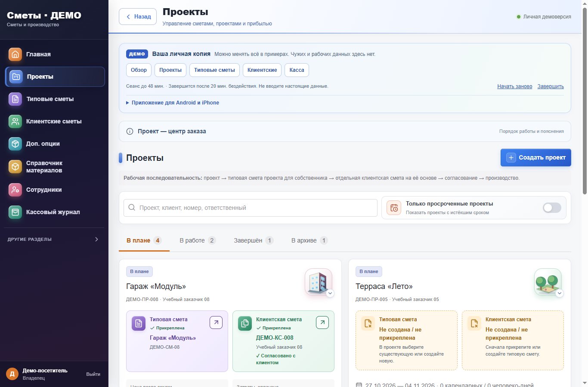Click the calendar icon for overdue projects

[394, 208]
